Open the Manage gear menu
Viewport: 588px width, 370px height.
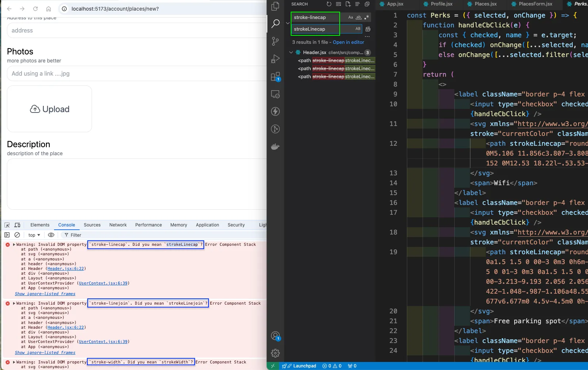pos(275,353)
